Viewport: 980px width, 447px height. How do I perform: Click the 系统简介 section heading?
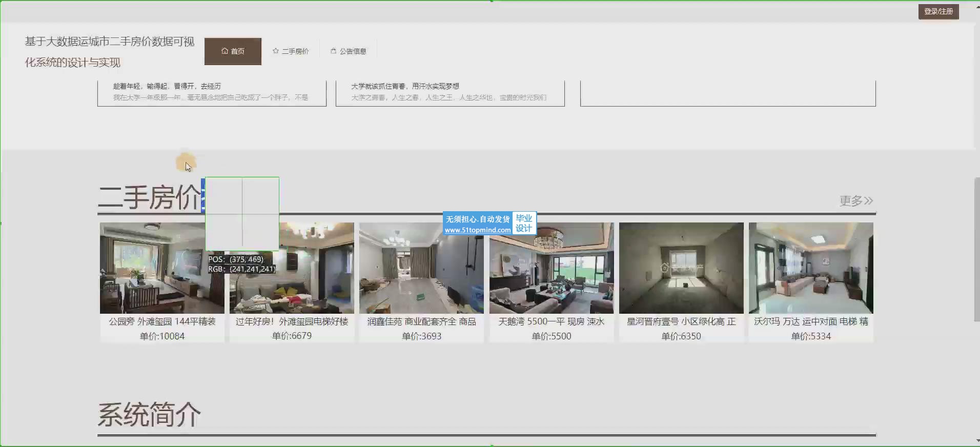(x=149, y=415)
